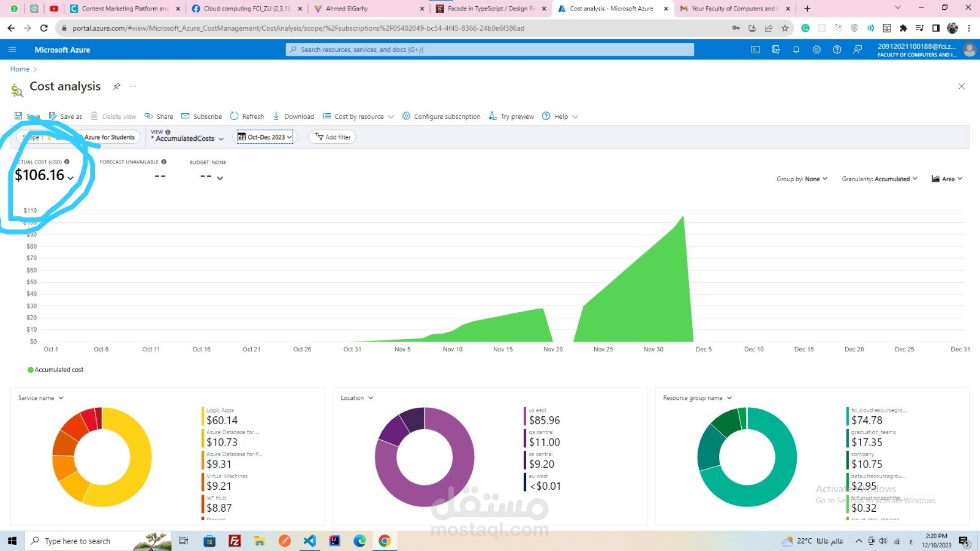Open the Azure feedback icon
The width and height of the screenshot is (980, 551).
tap(858, 50)
